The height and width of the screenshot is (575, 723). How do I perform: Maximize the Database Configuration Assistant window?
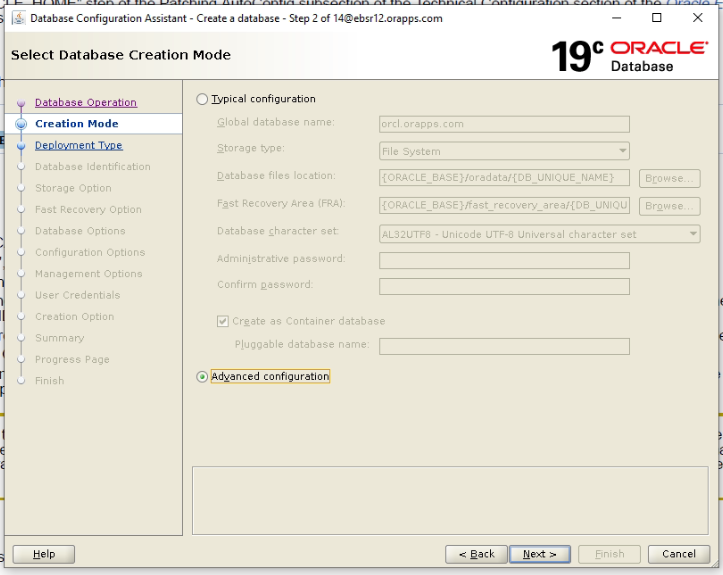(x=657, y=18)
